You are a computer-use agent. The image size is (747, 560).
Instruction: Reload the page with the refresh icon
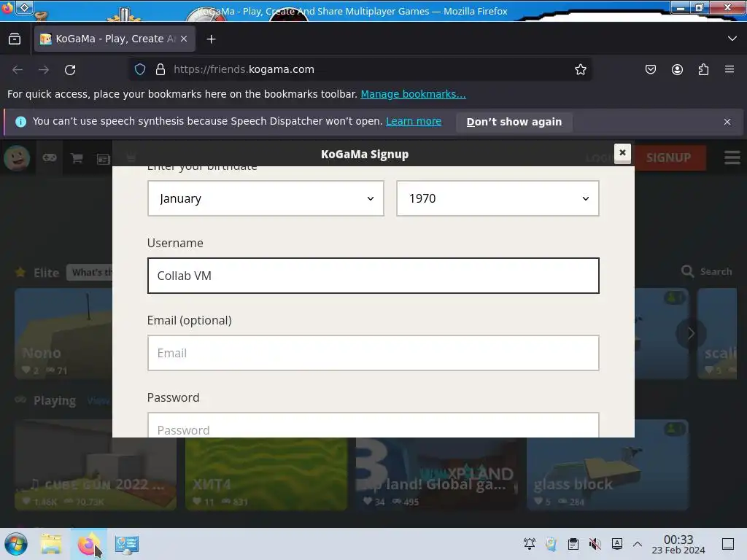click(70, 69)
